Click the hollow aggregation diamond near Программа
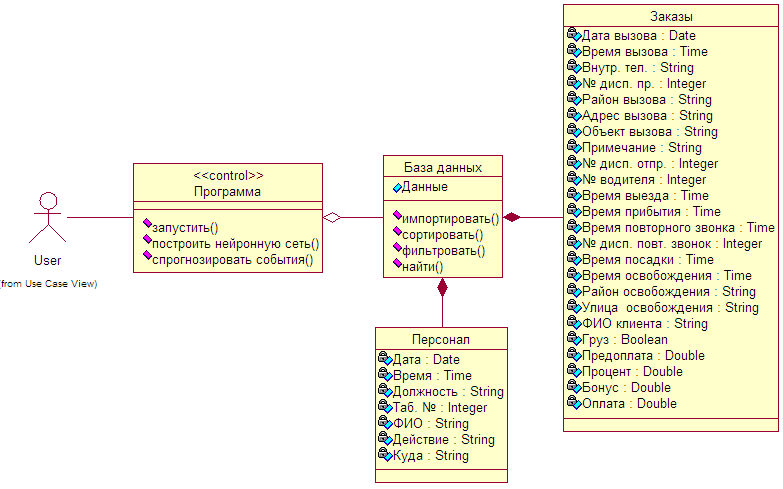This screenshot has width=783, height=489. coord(332,217)
